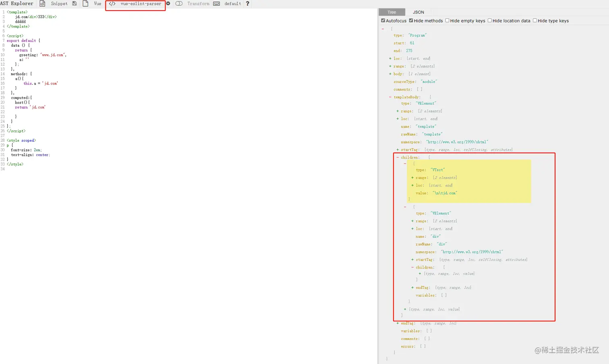Collapse the div element's children array
The height and width of the screenshot is (364, 609).
point(412,267)
